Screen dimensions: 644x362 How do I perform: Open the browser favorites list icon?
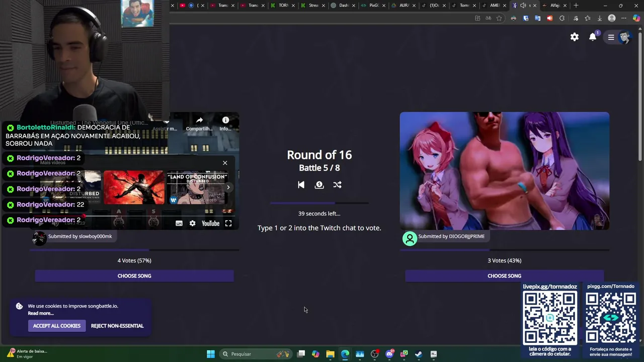tap(587, 18)
